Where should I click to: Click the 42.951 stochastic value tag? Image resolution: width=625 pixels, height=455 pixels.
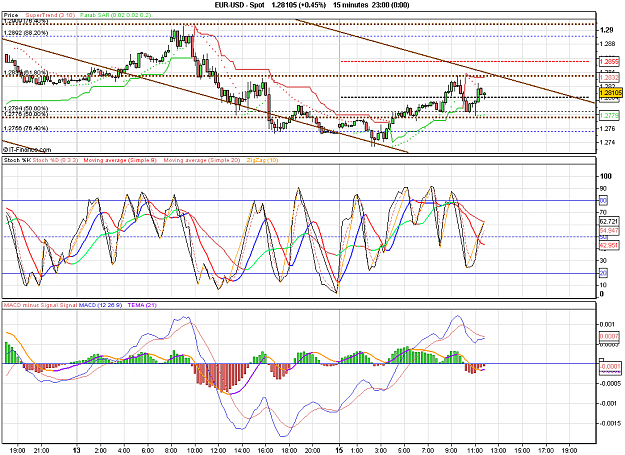[609, 245]
